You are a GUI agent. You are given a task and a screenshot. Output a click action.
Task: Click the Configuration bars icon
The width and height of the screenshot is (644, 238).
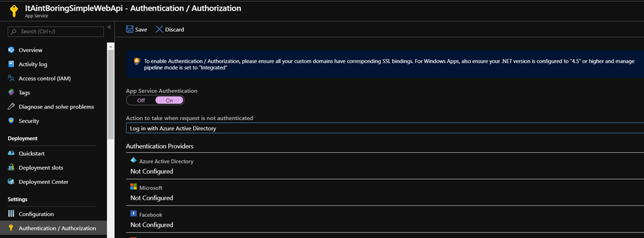click(11, 214)
